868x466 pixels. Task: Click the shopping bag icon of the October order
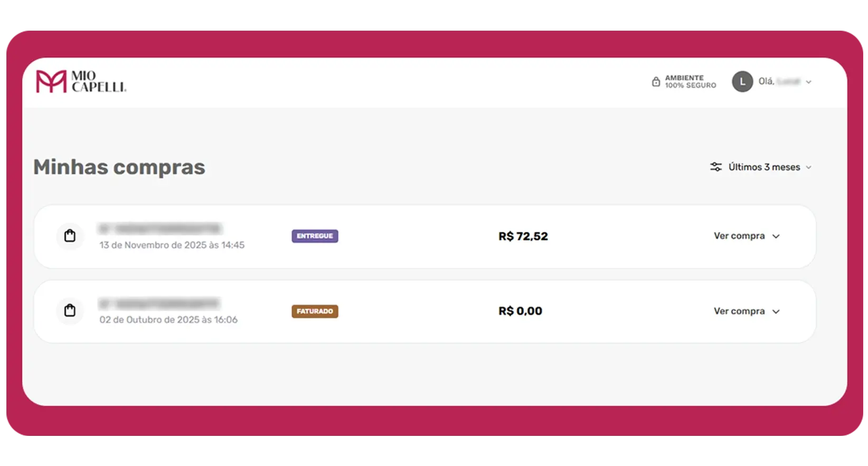pyautogui.click(x=70, y=310)
